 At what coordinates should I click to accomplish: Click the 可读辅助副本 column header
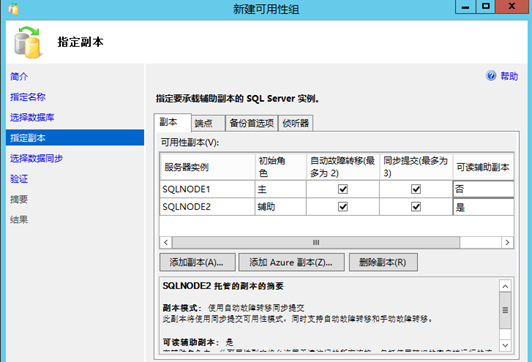click(483, 167)
